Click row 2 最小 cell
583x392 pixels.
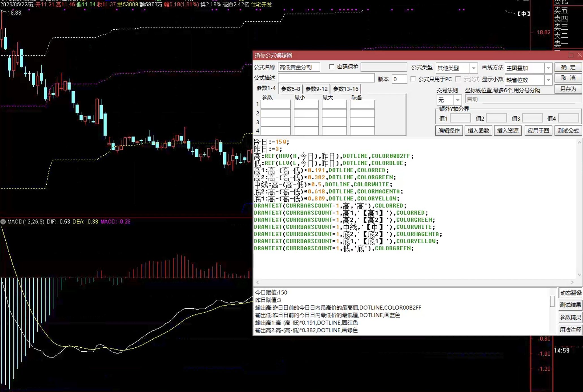306,113
